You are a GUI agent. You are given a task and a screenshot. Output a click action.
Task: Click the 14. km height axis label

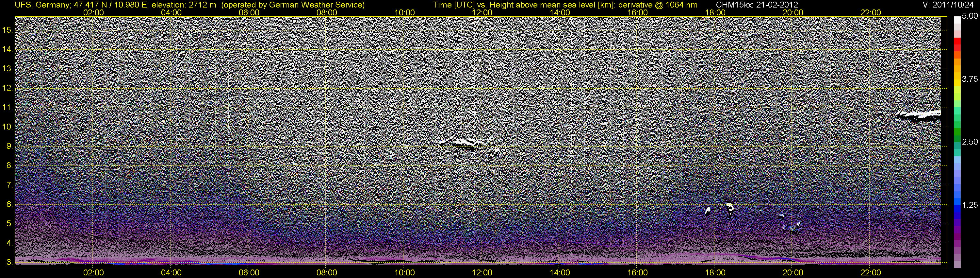click(8, 49)
